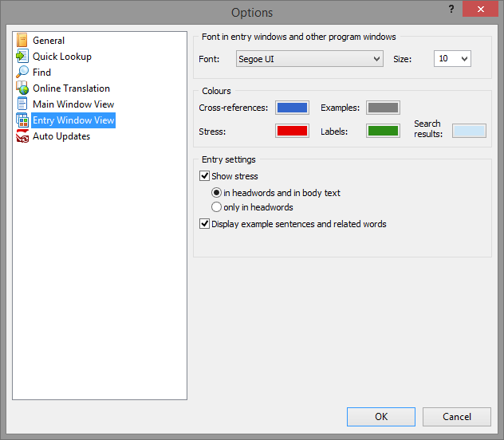Click the light blue Search results swatch
This screenshot has height=440, width=504.
(x=469, y=131)
